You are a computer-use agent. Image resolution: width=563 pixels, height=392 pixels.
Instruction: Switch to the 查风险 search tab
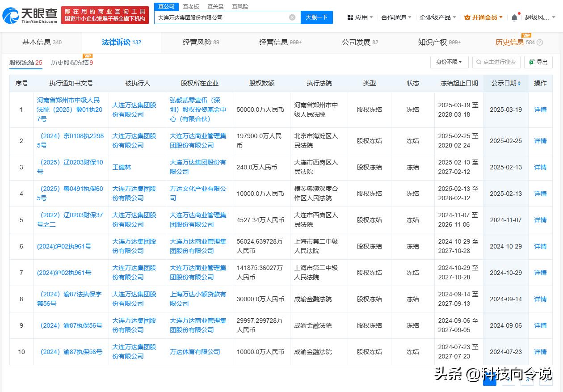[240, 7]
